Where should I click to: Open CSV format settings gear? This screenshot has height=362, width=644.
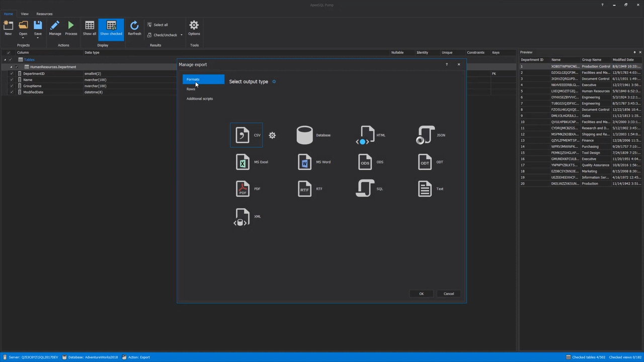click(x=272, y=135)
